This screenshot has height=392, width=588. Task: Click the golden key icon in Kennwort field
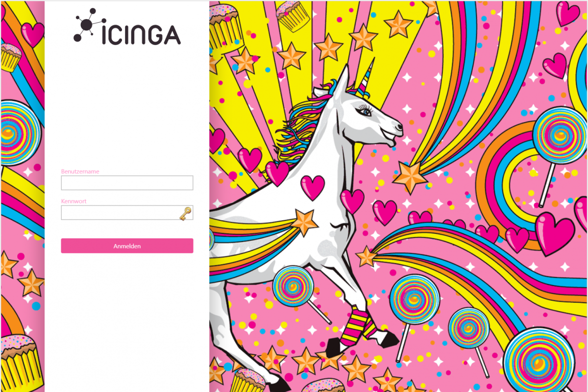tap(185, 213)
